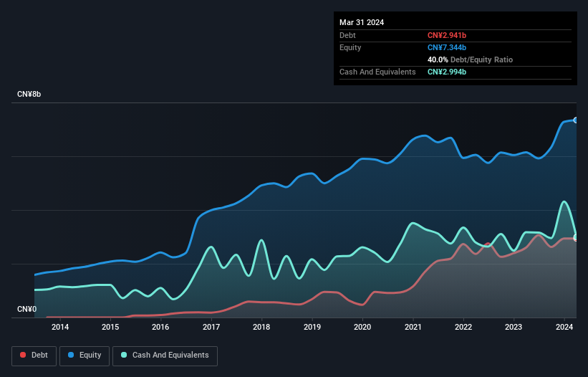Click the 2024 x-axis label
Screen dimensions: 588x377
(564, 327)
